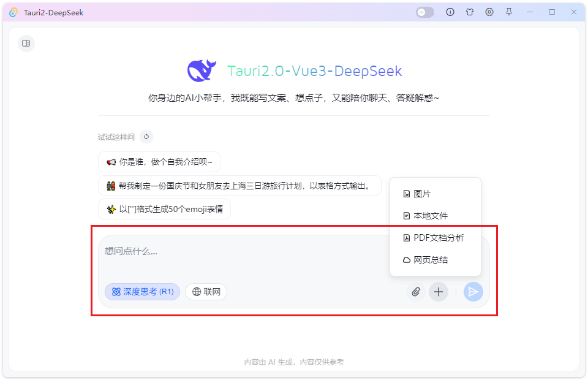
Task: Choose the '你是谁，做个自我介绍呗~' suggestion
Action: (159, 162)
